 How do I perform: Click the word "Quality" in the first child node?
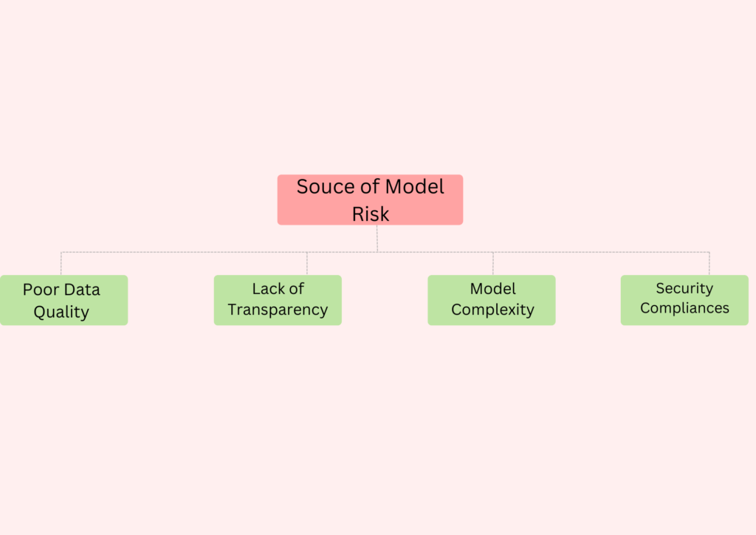point(61,312)
